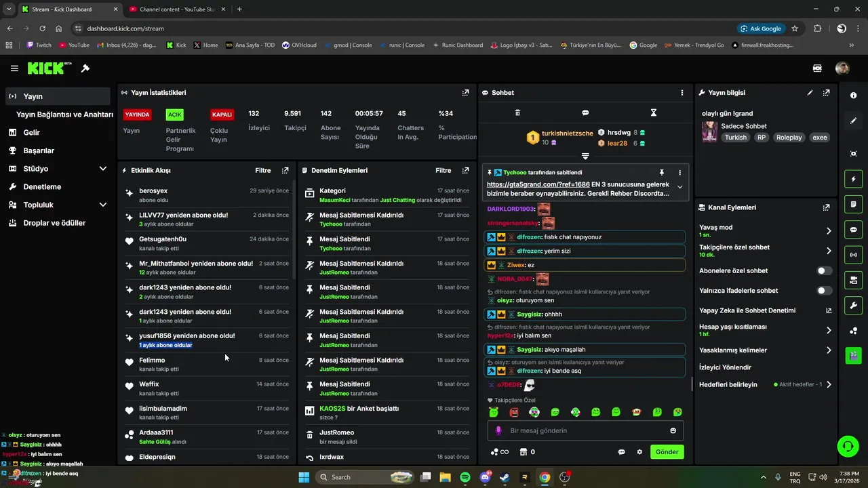This screenshot has width=868, height=488.
Task: Open emoji picker in message field
Action: 673,430
